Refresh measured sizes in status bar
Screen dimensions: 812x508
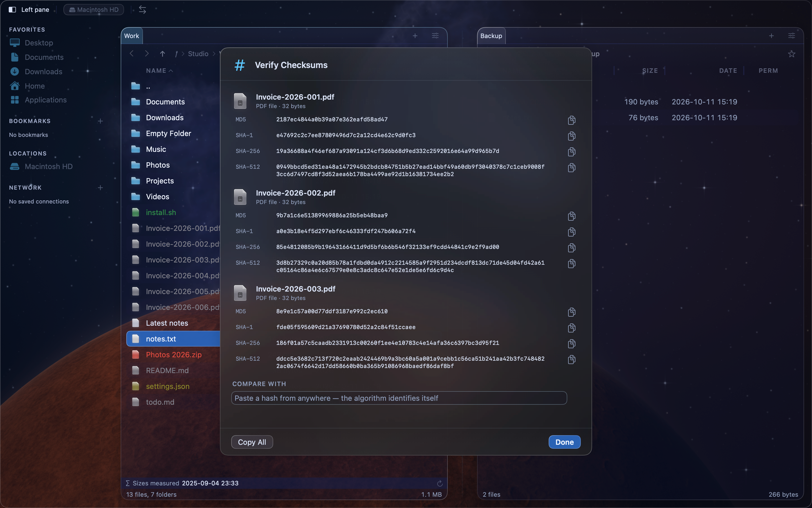(x=440, y=483)
